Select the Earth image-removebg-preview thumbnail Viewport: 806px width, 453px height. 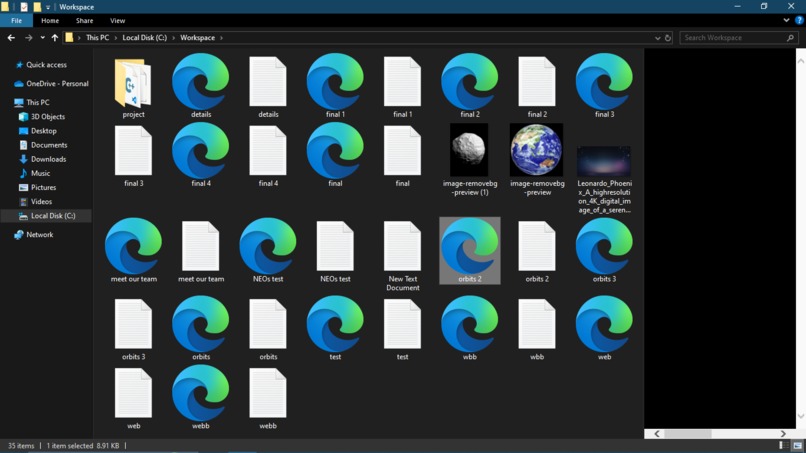click(x=537, y=150)
